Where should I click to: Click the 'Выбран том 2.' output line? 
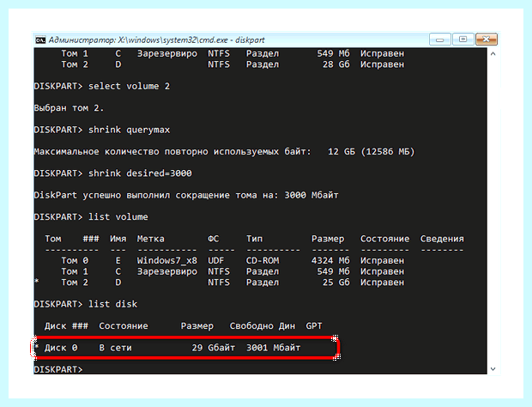tap(69, 108)
